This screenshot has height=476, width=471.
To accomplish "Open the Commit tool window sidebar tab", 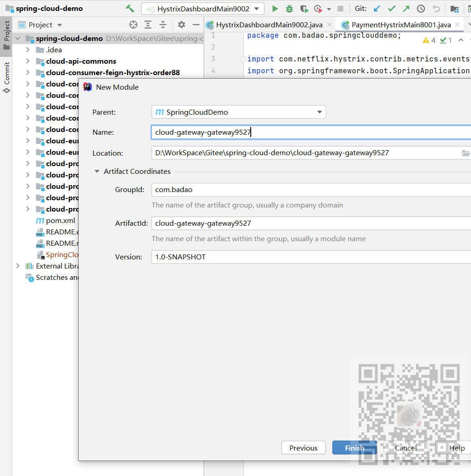I will [6, 77].
